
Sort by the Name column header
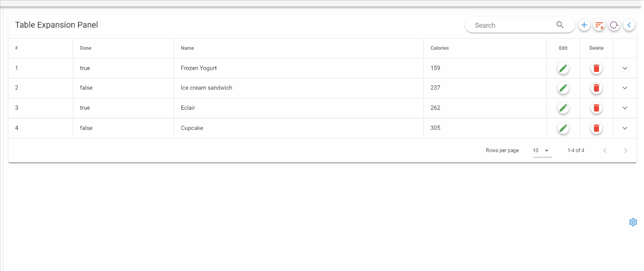(x=188, y=48)
